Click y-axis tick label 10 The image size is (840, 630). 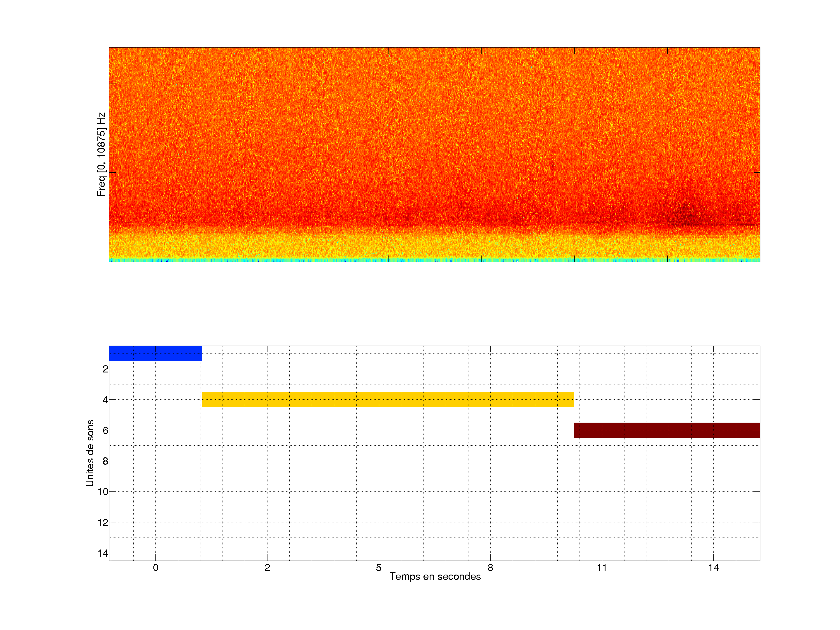[103, 492]
